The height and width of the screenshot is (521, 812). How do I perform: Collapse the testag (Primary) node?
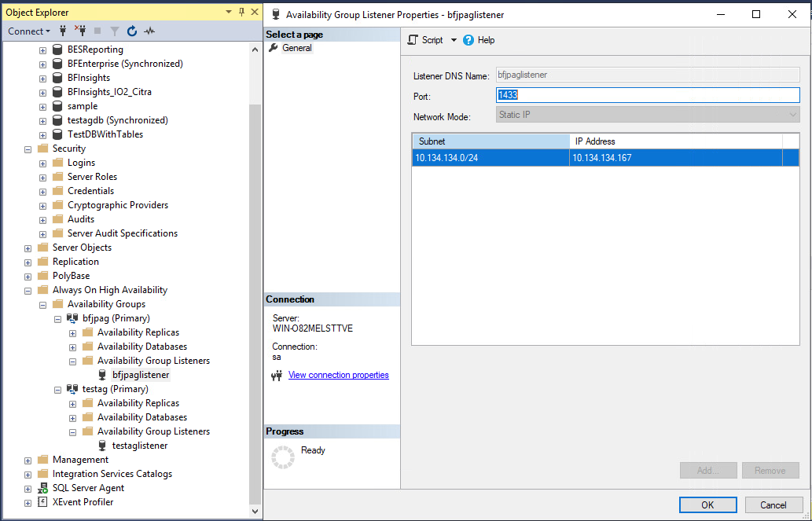58,390
